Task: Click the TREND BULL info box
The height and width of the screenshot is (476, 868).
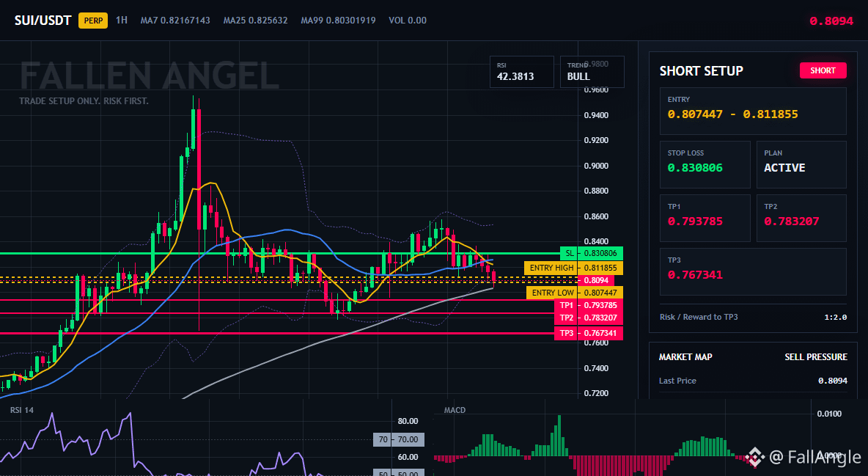Action: [592, 71]
